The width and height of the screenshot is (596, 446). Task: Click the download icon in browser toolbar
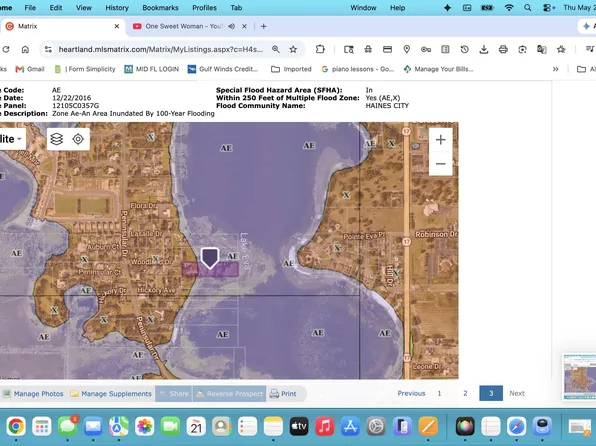[x=483, y=49]
